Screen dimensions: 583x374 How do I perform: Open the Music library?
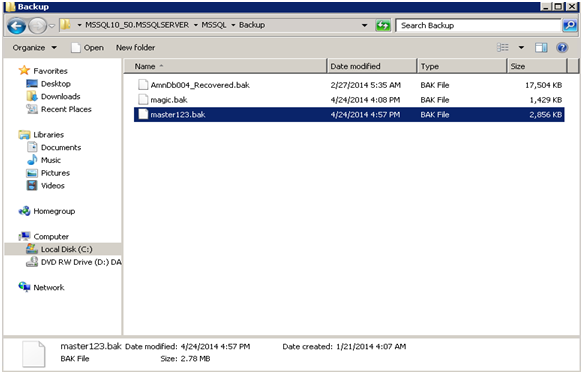(x=44, y=160)
